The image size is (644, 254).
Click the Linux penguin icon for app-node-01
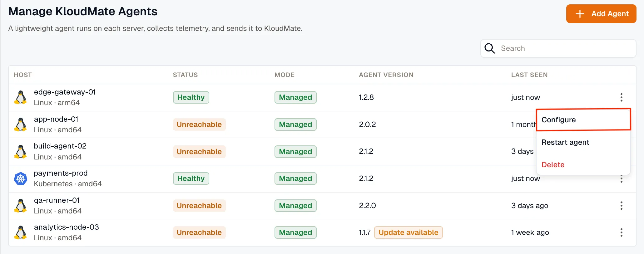tap(21, 125)
